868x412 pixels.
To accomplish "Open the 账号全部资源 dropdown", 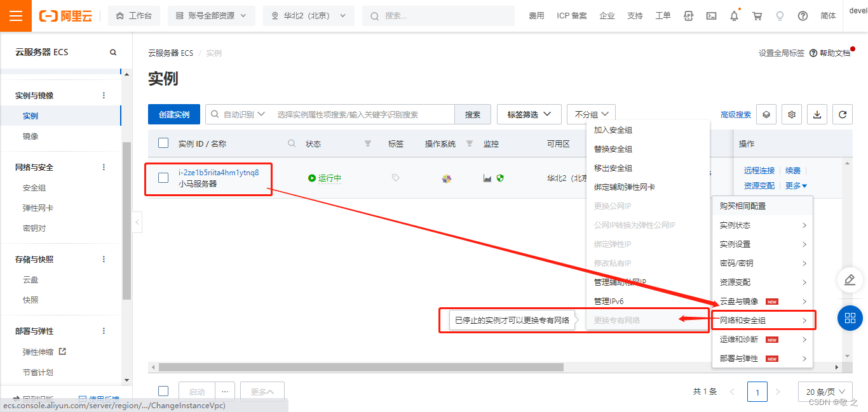I will [212, 16].
